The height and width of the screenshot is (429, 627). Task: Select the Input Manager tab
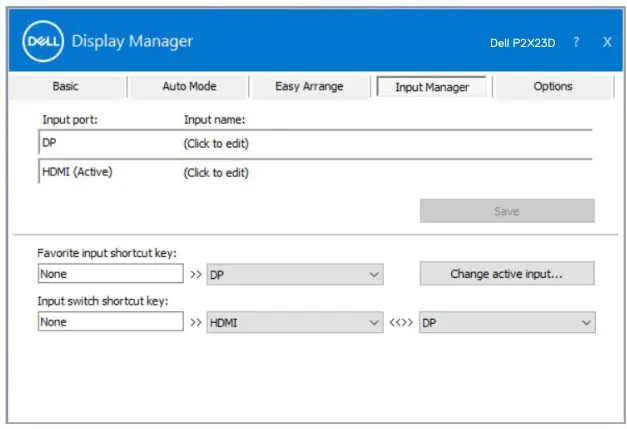tap(432, 87)
